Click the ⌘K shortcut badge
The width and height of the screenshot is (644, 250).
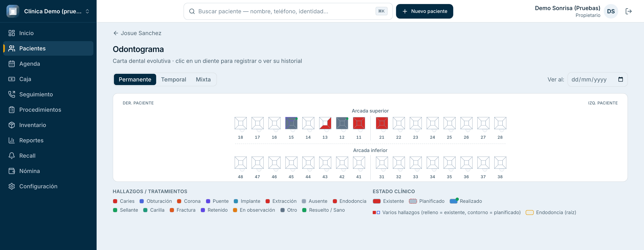point(381,11)
